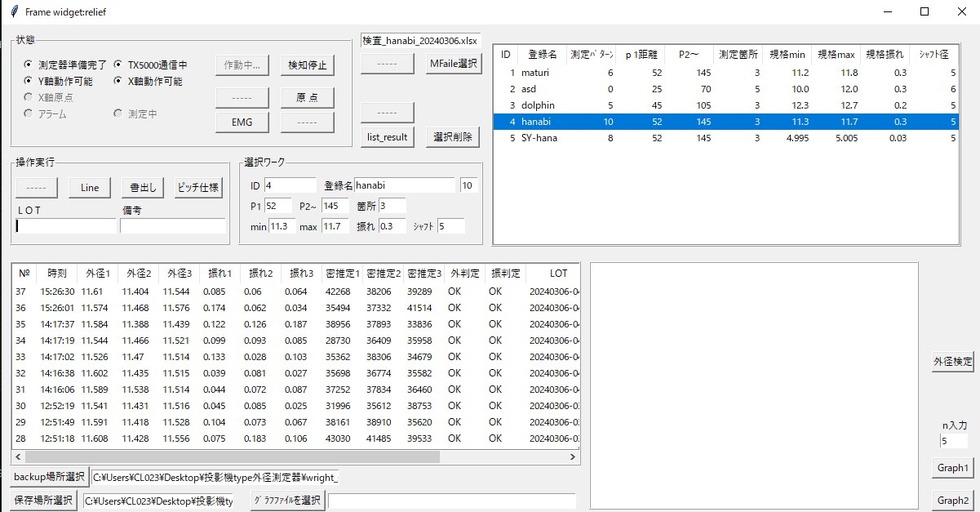
Task: Toggle the X軸動作可能 checkbox
Action: (x=148, y=81)
